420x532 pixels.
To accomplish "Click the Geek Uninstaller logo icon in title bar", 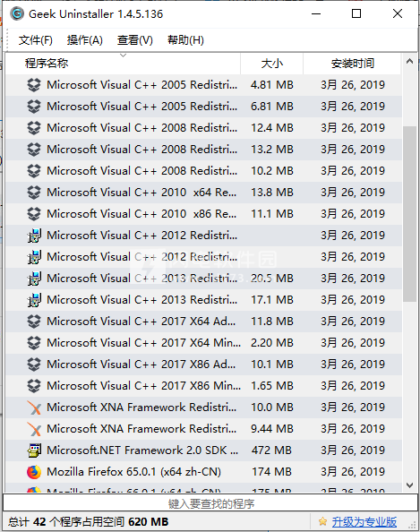I will coord(17,14).
